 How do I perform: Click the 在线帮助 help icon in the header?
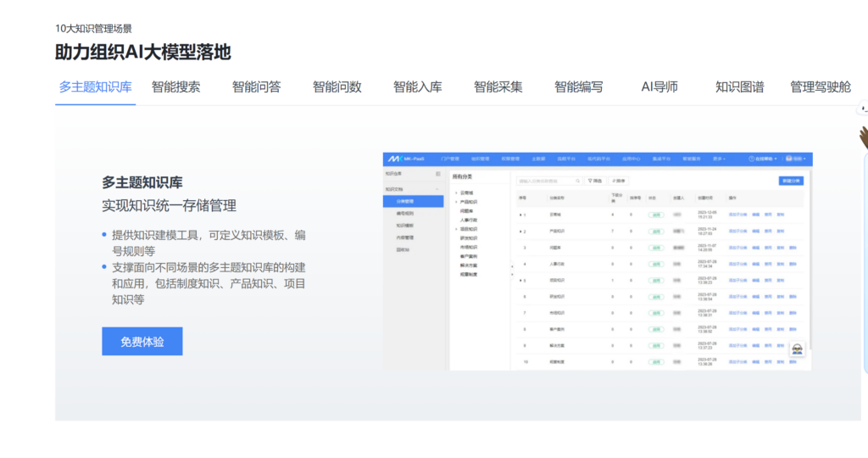[751, 159]
